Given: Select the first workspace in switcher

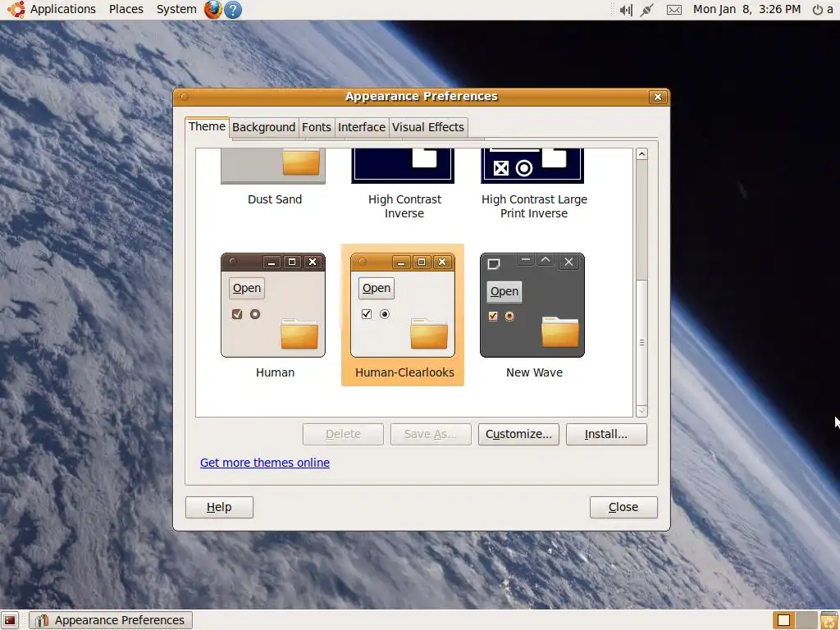Looking at the screenshot, I should [783, 620].
